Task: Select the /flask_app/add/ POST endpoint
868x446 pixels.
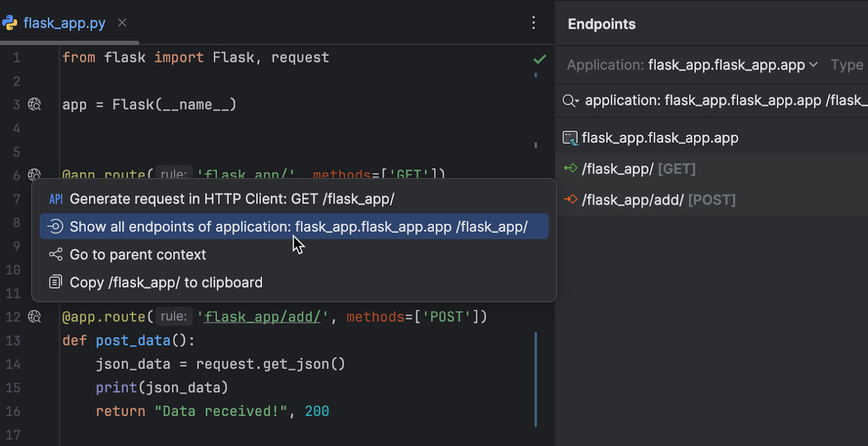Action: pos(658,200)
